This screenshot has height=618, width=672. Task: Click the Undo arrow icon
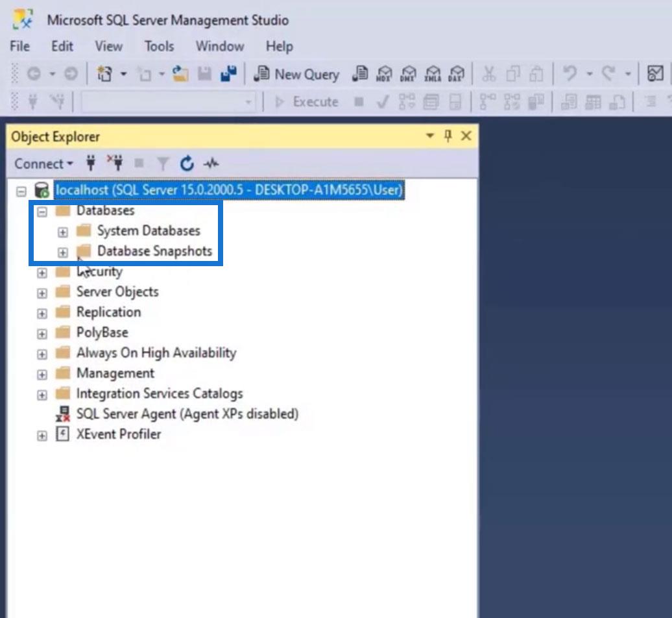coord(570,74)
